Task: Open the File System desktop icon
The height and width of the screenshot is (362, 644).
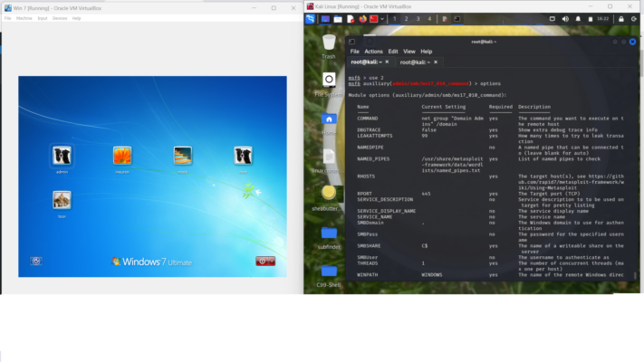Action: [x=329, y=84]
